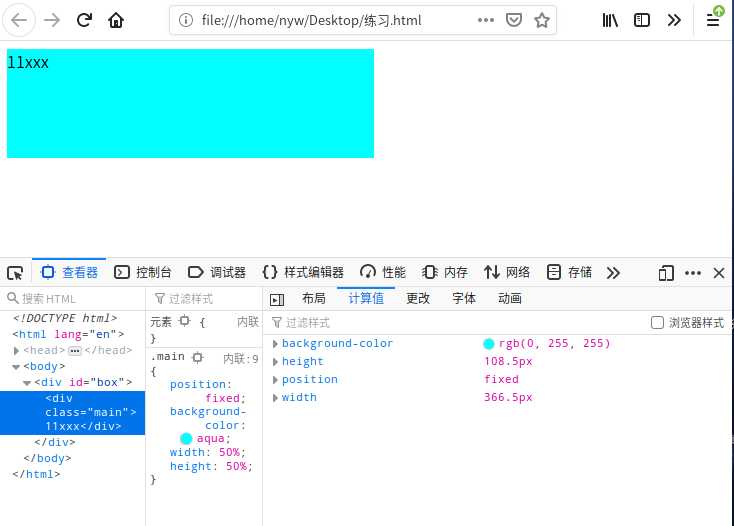Open the 布局 layout tab
The height and width of the screenshot is (526, 734).
pyautogui.click(x=313, y=299)
